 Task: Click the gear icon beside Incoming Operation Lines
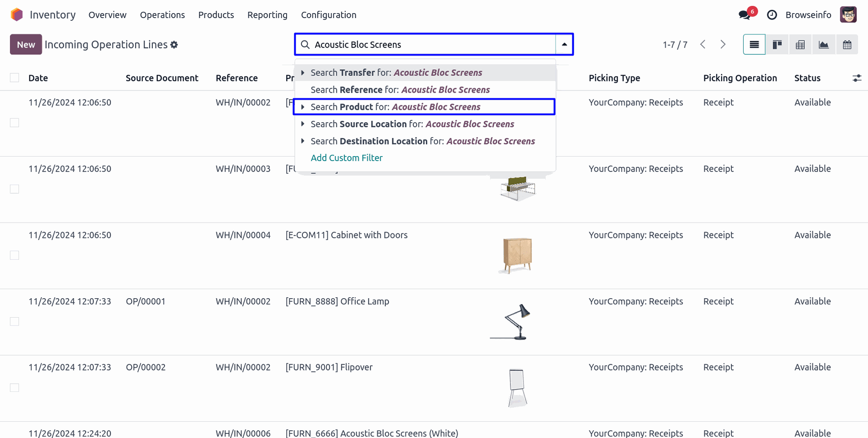tap(174, 45)
